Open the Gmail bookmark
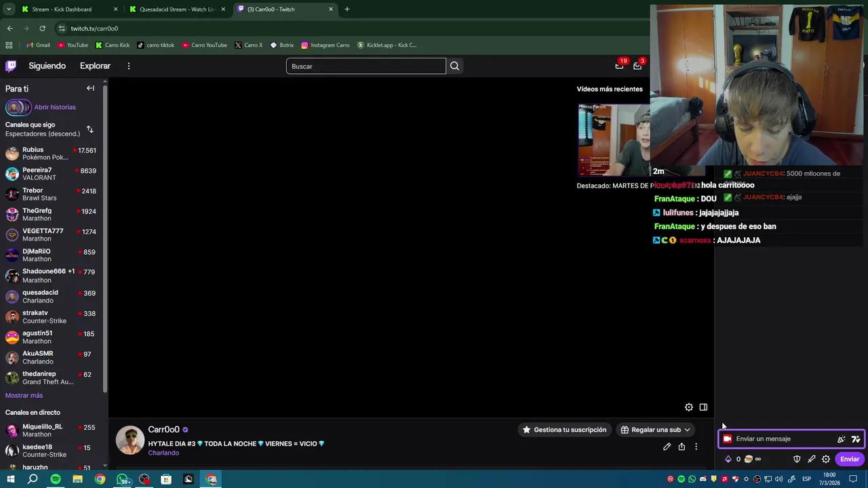868x488 pixels. click(38, 45)
